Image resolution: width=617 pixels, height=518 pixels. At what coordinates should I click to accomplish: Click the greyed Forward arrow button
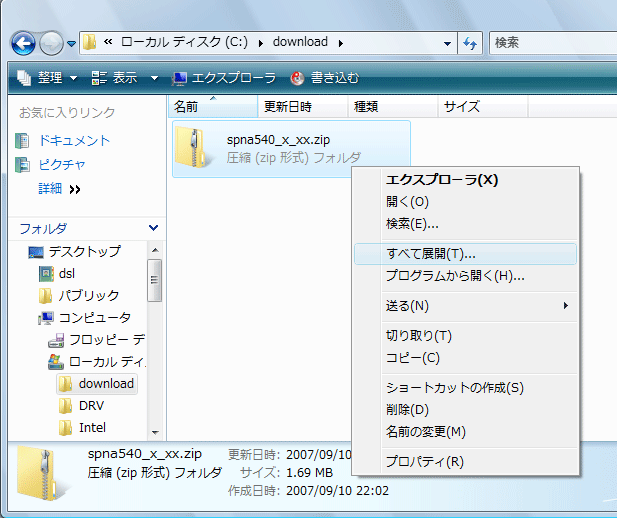[x=51, y=43]
